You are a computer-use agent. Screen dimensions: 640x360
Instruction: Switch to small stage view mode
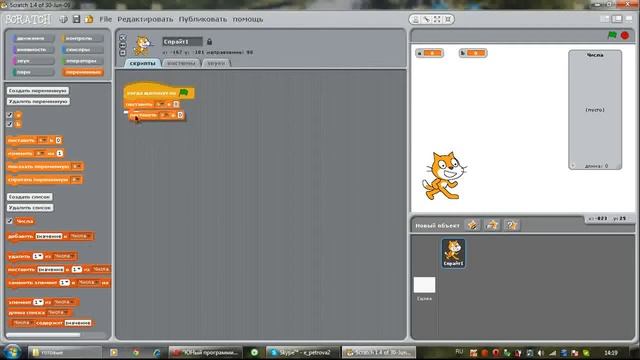(x=605, y=19)
